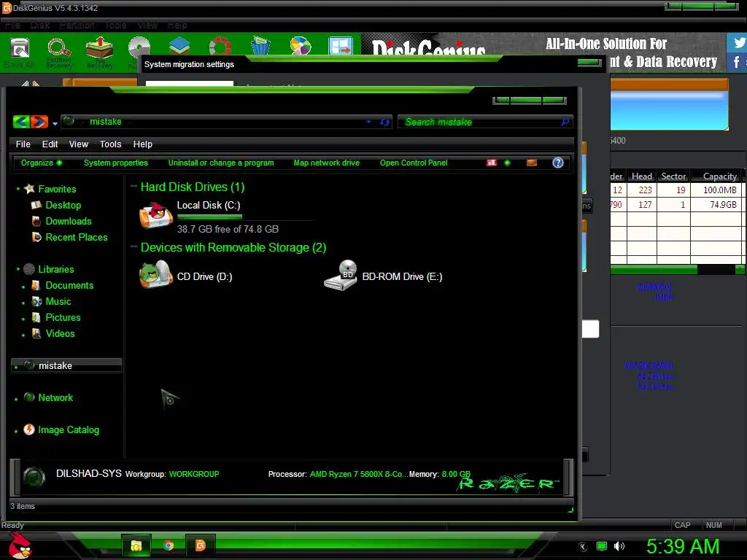Click the 74.9GB capacity cell
The width and height of the screenshot is (747, 560).
(716, 205)
